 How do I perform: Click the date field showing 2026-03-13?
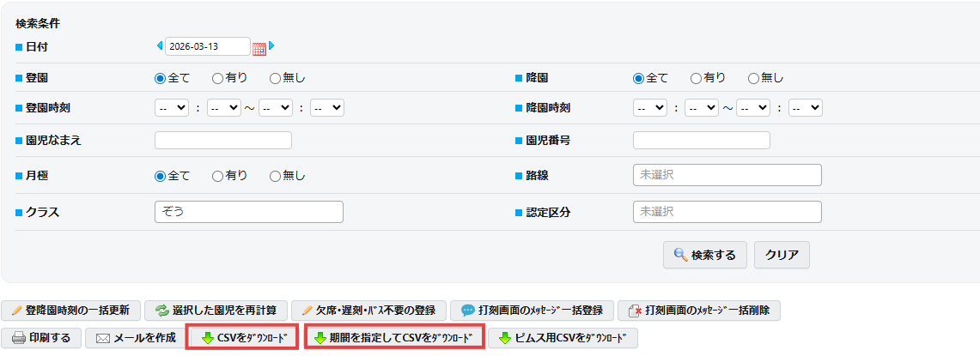coord(208,46)
